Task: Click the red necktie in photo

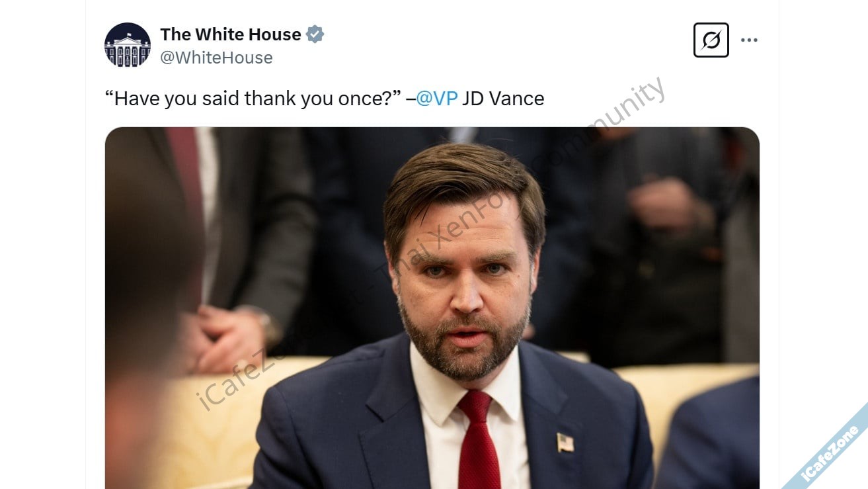Action: click(x=477, y=441)
